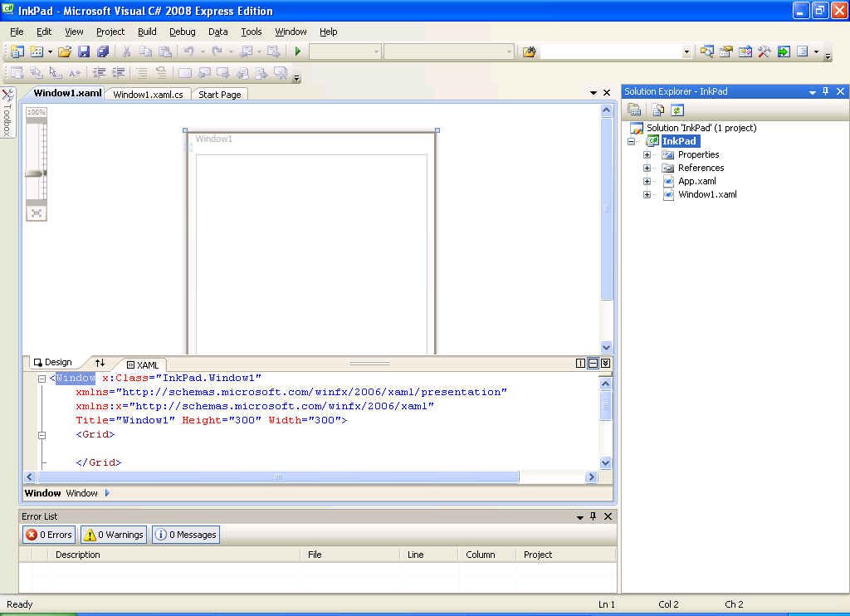Viewport: 850px width, 616px height.
Task: Open Solution Explorer via toolbar icon
Action: point(706,51)
